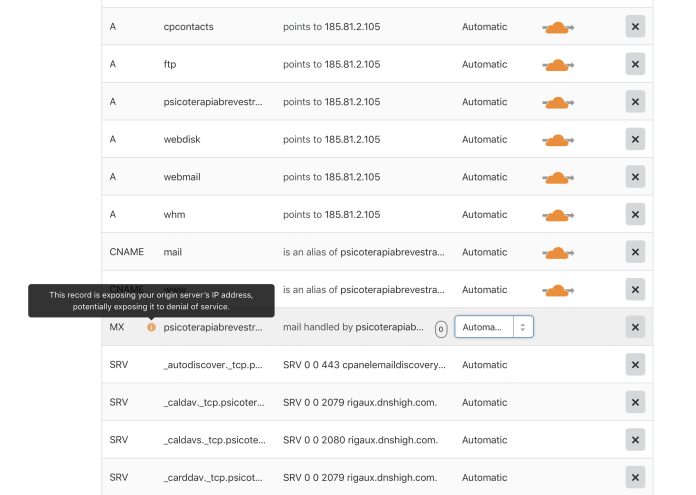Click the SRV type label of _autodiscover row
Viewport: 696px width, 495px height.
119,364
